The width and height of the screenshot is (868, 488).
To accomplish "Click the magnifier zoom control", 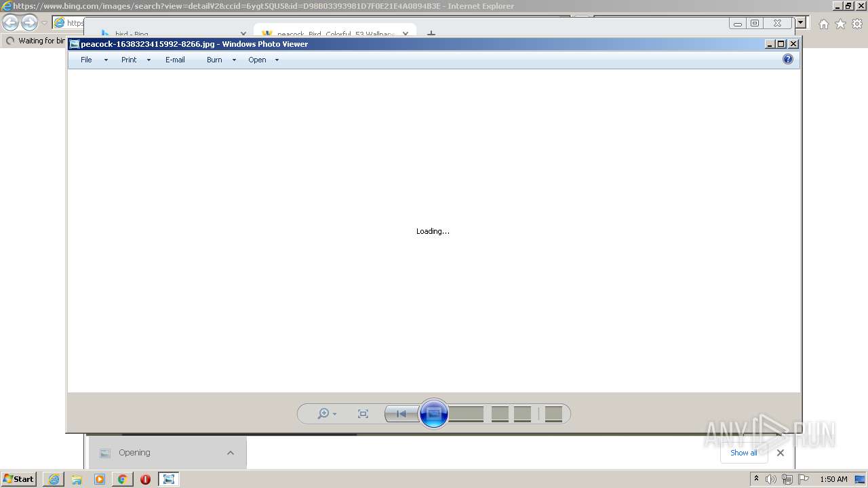I will 323,413.
